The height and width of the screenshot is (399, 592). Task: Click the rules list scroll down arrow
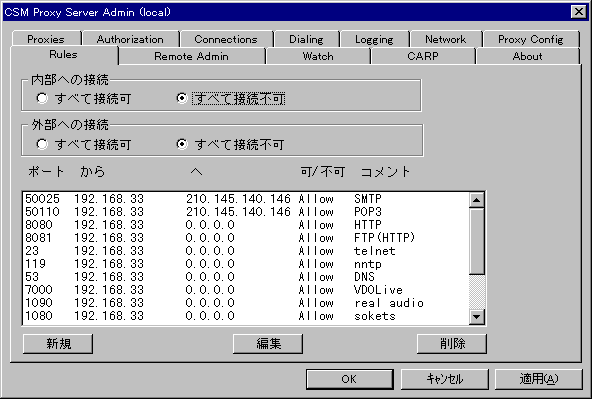tap(476, 316)
